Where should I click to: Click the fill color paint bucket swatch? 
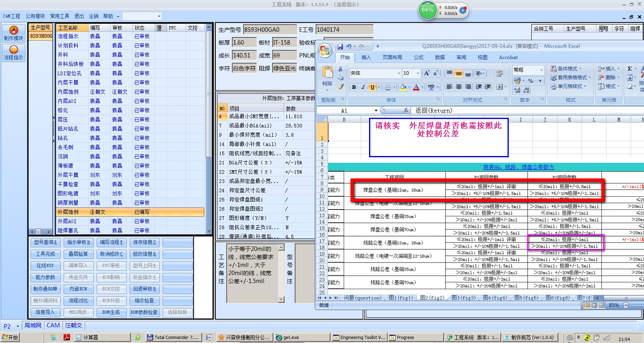click(x=403, y=87)
